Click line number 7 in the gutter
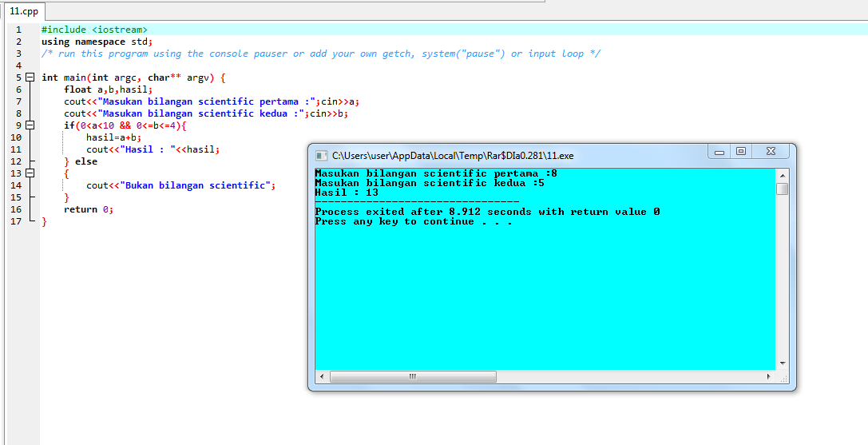This screenshot has width=868, height=445. pos(19,101)
